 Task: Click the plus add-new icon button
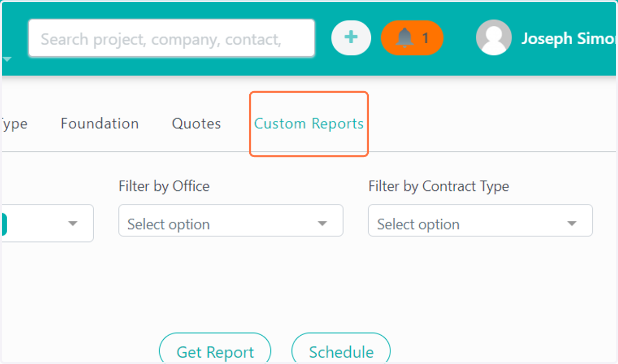(351, 38)
